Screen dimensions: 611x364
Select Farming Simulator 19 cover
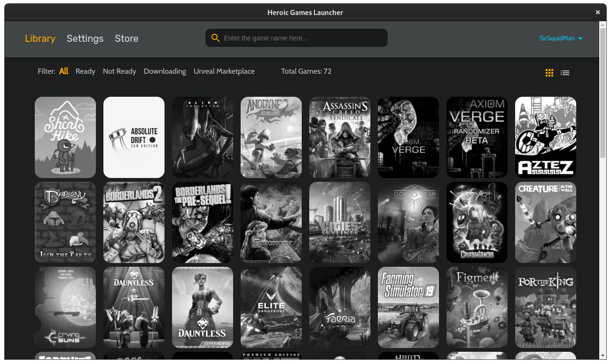(408, 307)
